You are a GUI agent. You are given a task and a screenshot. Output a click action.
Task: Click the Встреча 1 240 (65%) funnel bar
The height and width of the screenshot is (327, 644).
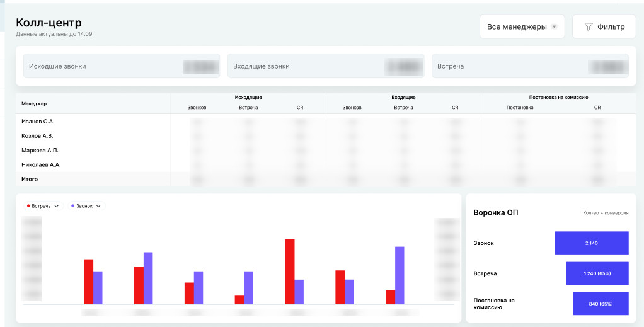click(597, 273)
